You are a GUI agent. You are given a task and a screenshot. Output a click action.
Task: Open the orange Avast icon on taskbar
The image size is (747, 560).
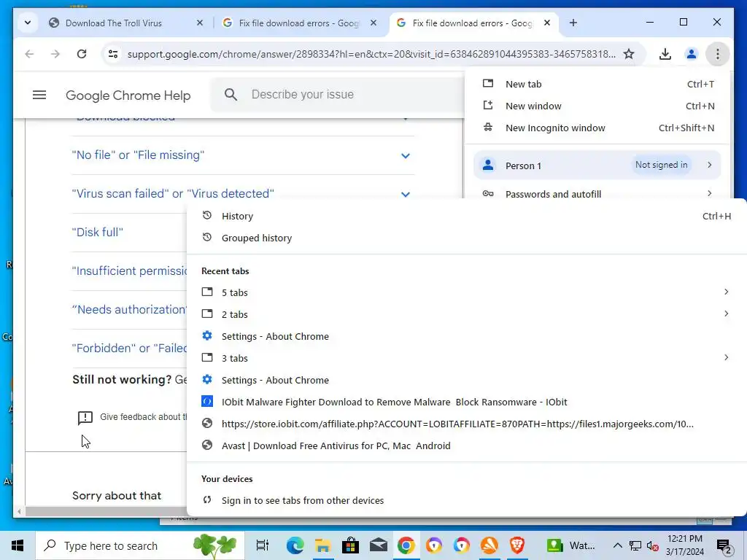[489, 545]
